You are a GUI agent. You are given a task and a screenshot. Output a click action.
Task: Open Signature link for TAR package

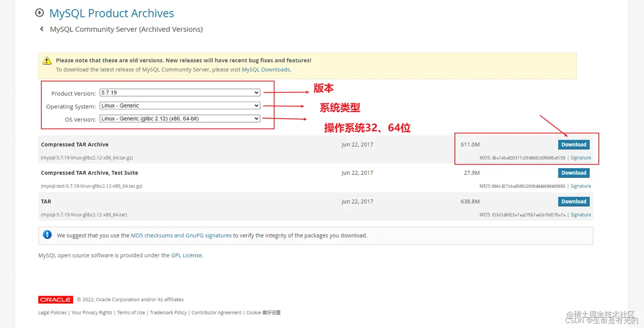[x=581, y=215]
